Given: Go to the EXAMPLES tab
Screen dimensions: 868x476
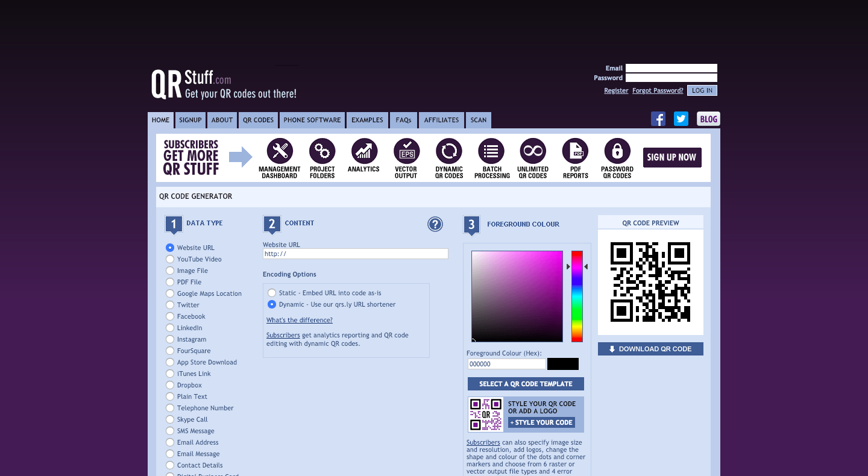Looking at the screenshot, I should click(367, 120).
